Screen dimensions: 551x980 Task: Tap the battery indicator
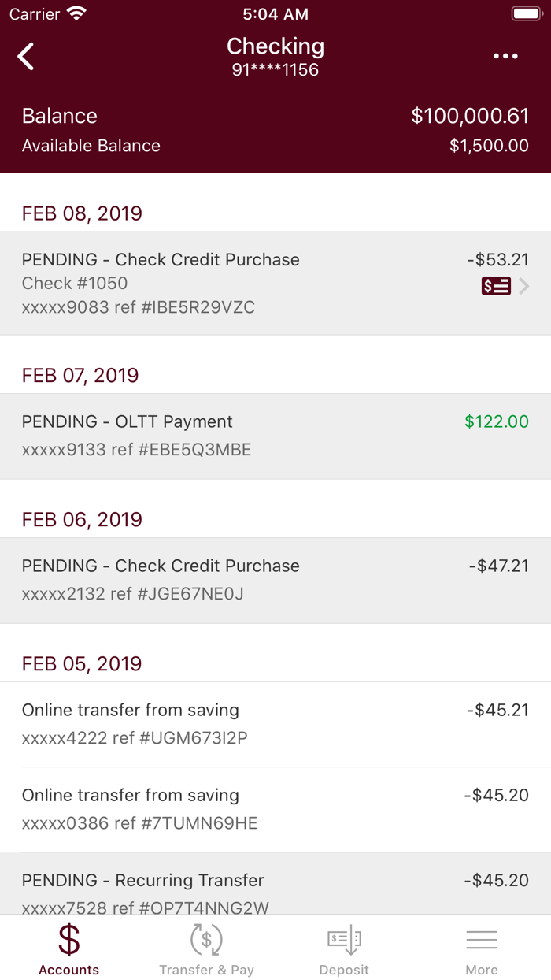coord(527,13)
